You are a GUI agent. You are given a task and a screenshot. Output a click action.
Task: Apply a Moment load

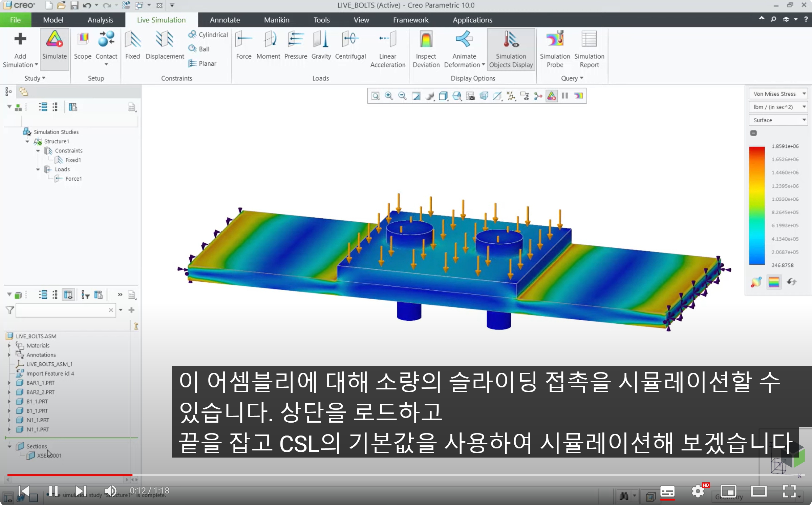[268, 46]
